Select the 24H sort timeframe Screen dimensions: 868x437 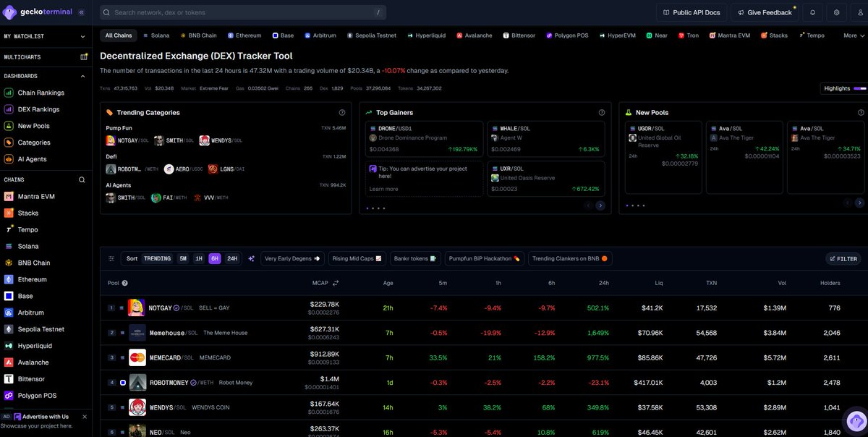(x=232, y=258)
